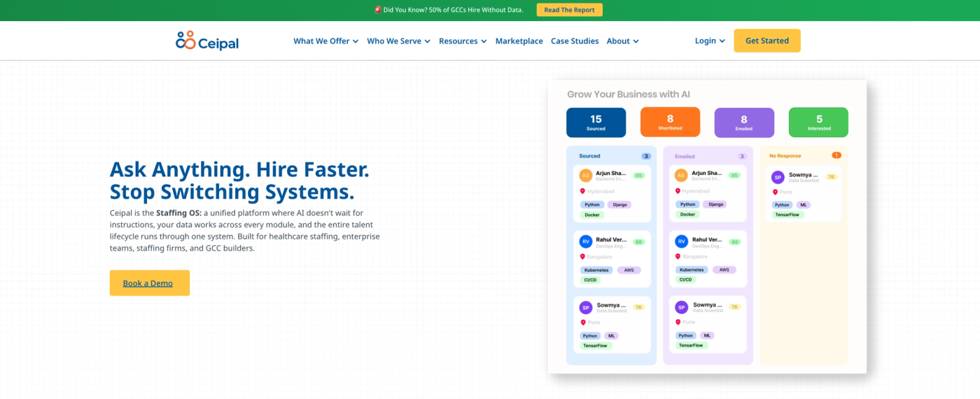Click the SP avatar in the Sourced column
This screenshot has height=399, width=980.
[x=586, y=307]
